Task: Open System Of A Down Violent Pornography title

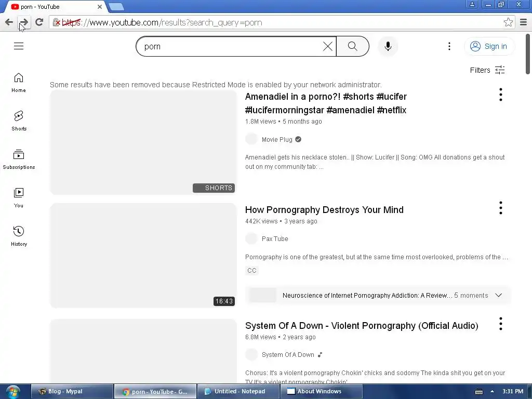Action: (362, 326)
